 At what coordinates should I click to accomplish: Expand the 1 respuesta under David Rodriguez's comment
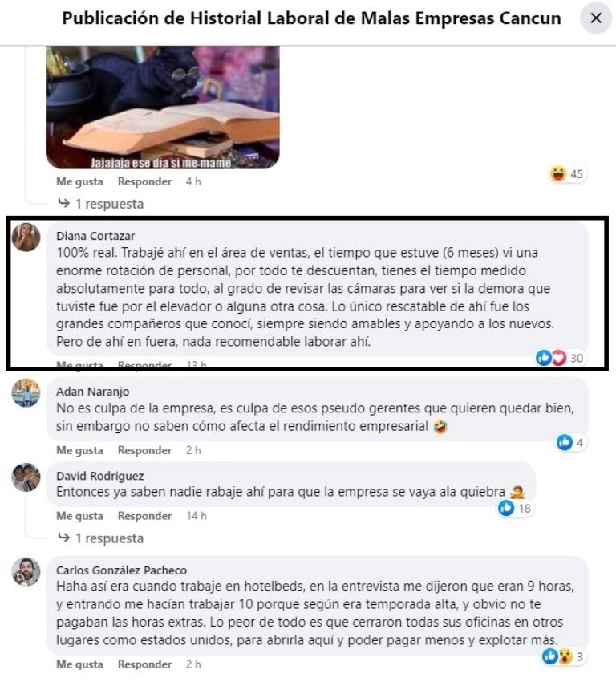101,538
